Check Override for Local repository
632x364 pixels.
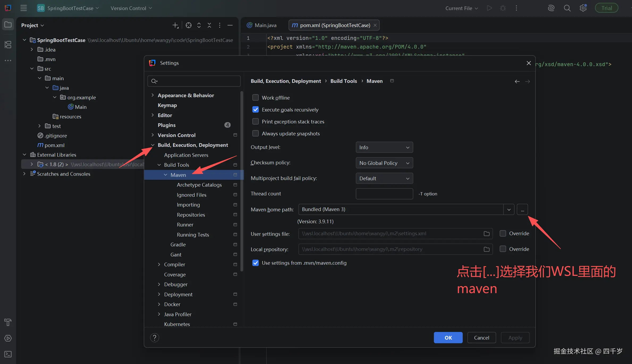click(503, 249)
